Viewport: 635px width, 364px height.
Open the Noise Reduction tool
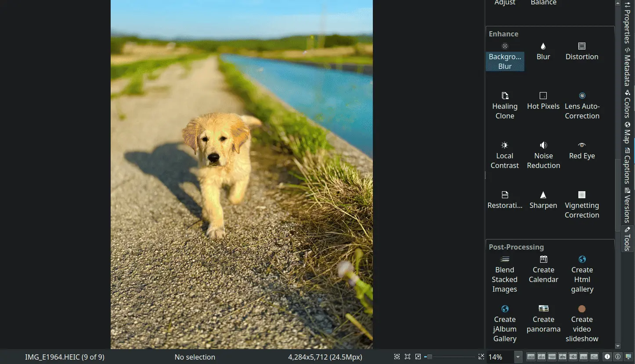pyautogui.click(x=543, y=155)
